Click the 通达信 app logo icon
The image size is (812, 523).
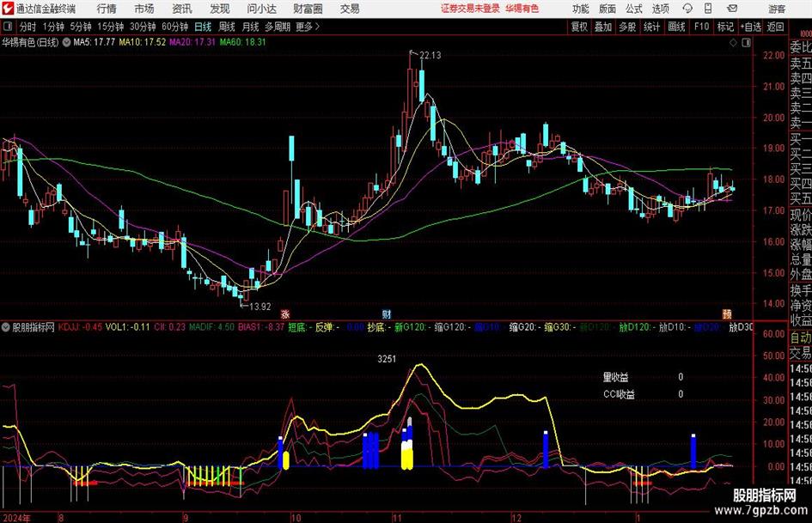coord(7,9)
